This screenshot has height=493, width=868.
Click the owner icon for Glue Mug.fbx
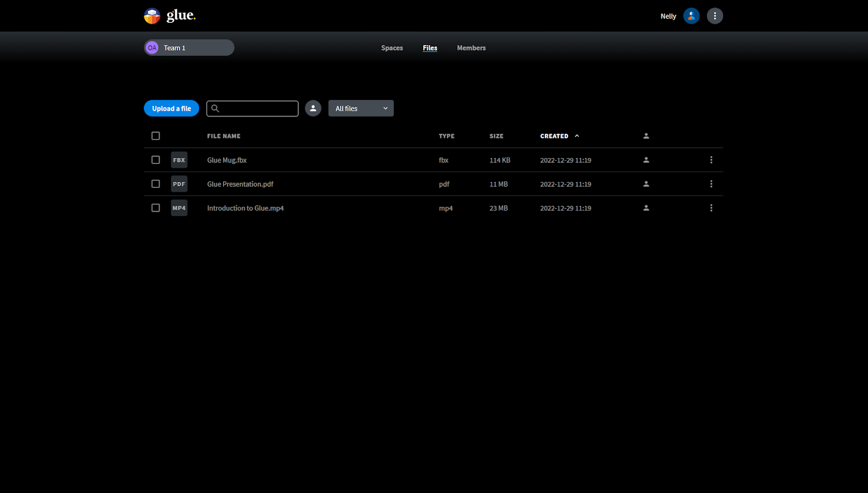pyautogui.click(x=646, y=160)
